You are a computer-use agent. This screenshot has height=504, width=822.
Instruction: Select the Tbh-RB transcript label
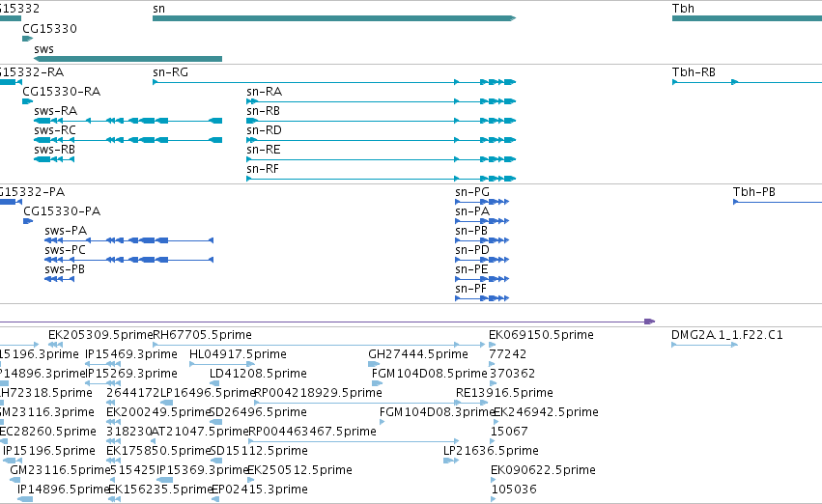point(694,72)
